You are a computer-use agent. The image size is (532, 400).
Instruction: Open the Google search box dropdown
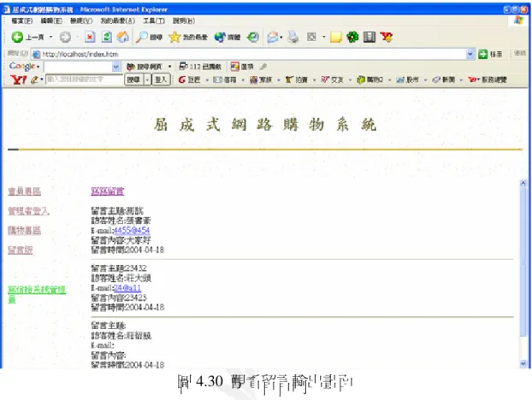coord(115,67)
